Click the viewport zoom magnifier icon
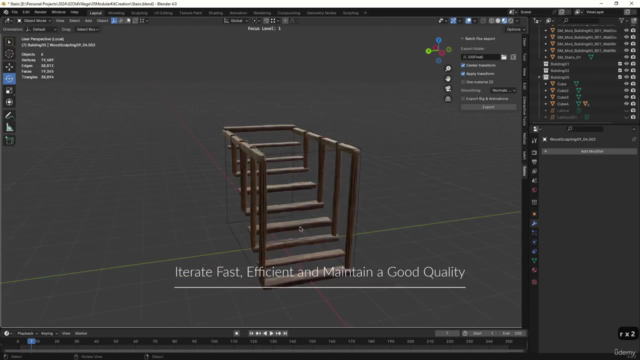This screenshot has height=360, width=640. coord(448,69)
